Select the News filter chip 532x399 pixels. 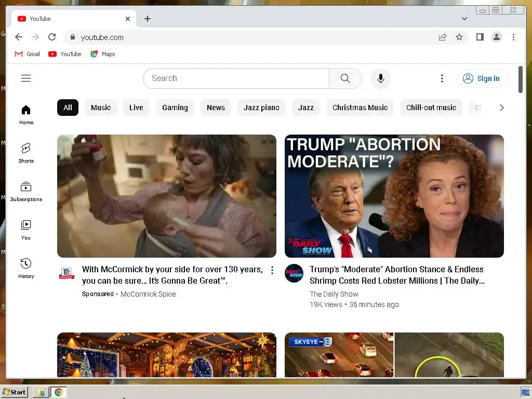coord(216,108)
